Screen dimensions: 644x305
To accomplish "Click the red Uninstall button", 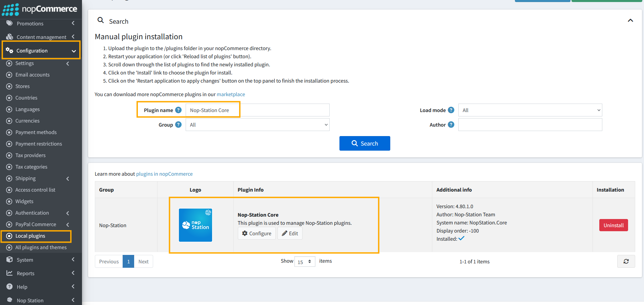I will coord(614,225).
